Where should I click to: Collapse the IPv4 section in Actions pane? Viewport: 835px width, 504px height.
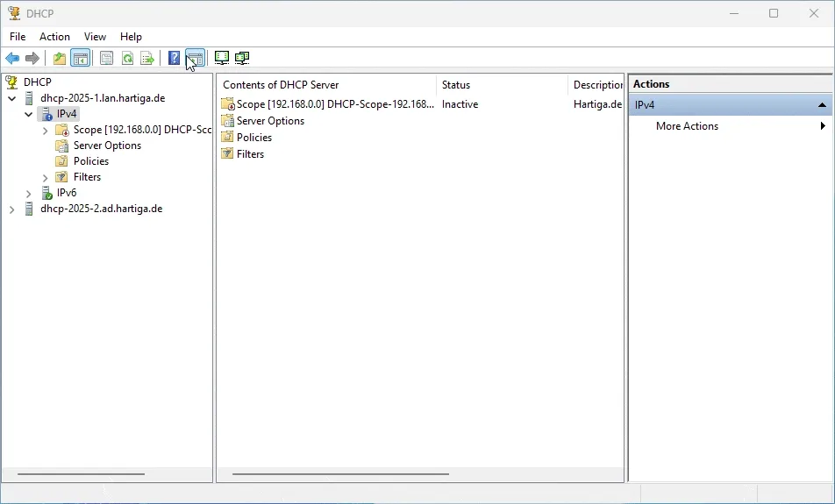(822, 105)
